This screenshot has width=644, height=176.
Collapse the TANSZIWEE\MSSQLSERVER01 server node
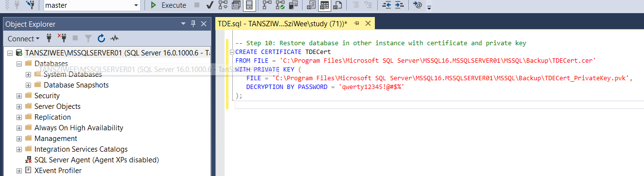pos(10,53)
